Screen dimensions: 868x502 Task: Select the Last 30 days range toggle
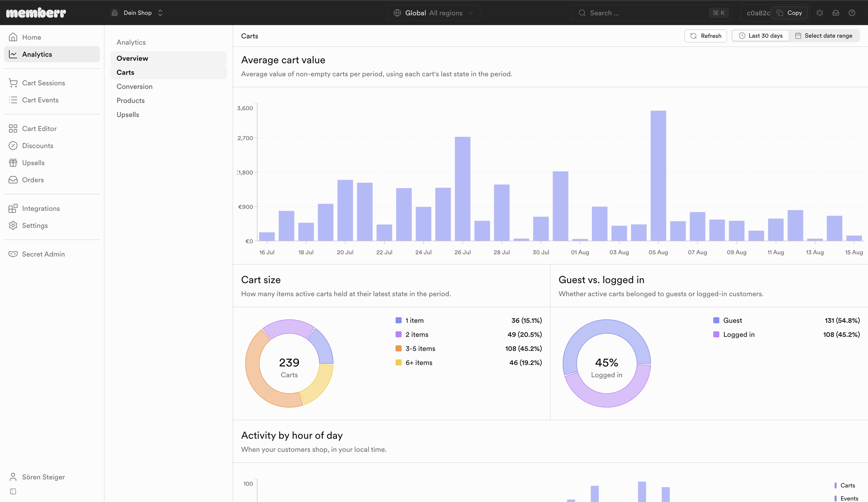[x=761, y=36]
